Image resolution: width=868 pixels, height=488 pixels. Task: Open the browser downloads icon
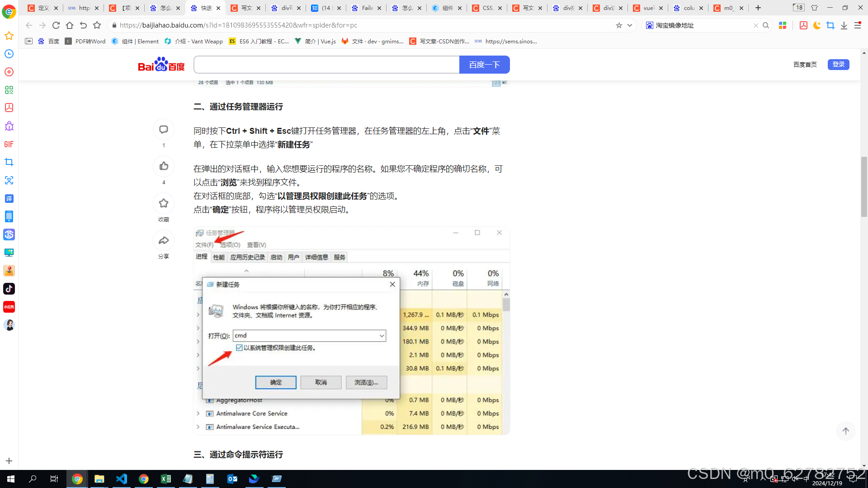(844, 25)
